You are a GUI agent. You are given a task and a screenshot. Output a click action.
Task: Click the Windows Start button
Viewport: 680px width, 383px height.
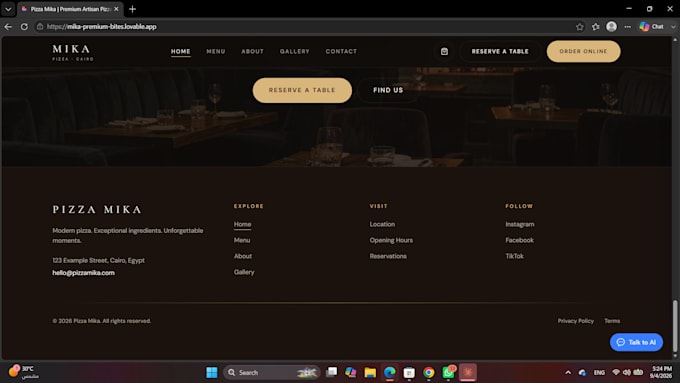212,372
